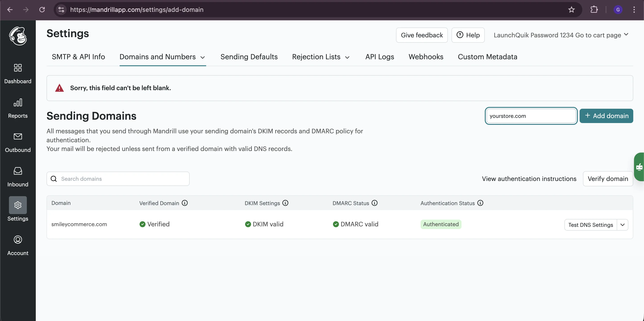This screenshot has height=321, width=644.
Task: Click the Rejection Lists tab label
Action: tap(316, 57)
